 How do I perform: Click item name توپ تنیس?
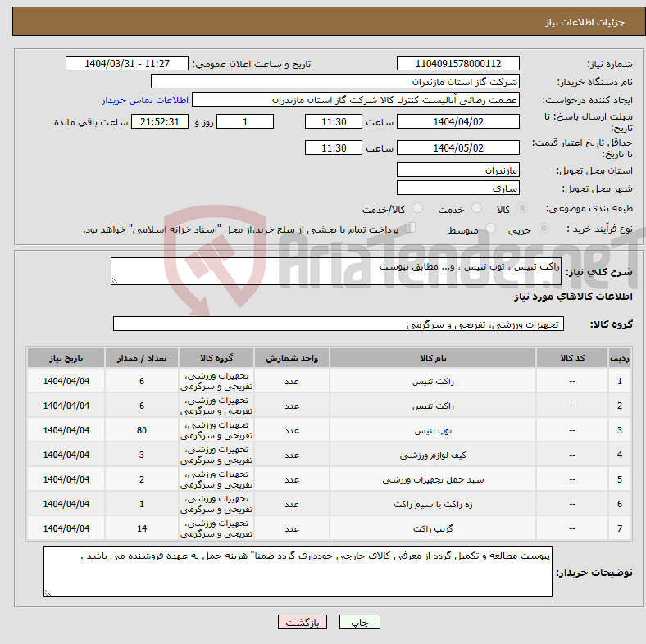(x=433, y=431)
